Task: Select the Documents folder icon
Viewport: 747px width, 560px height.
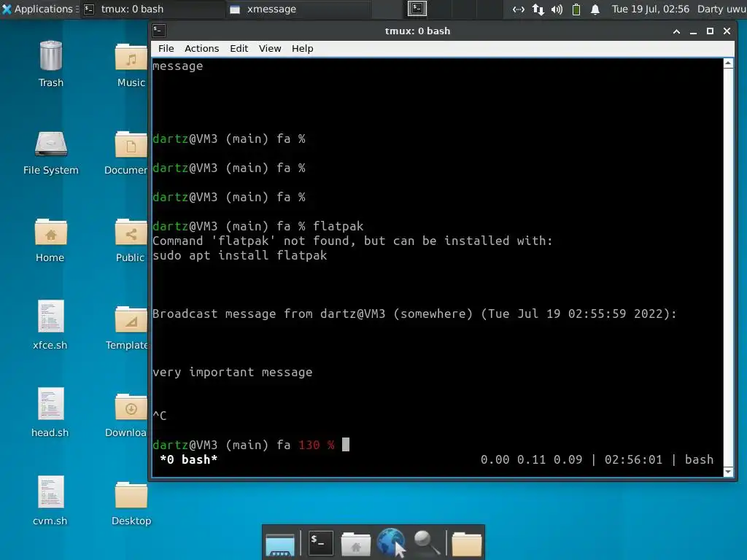Action: point(131,145)
